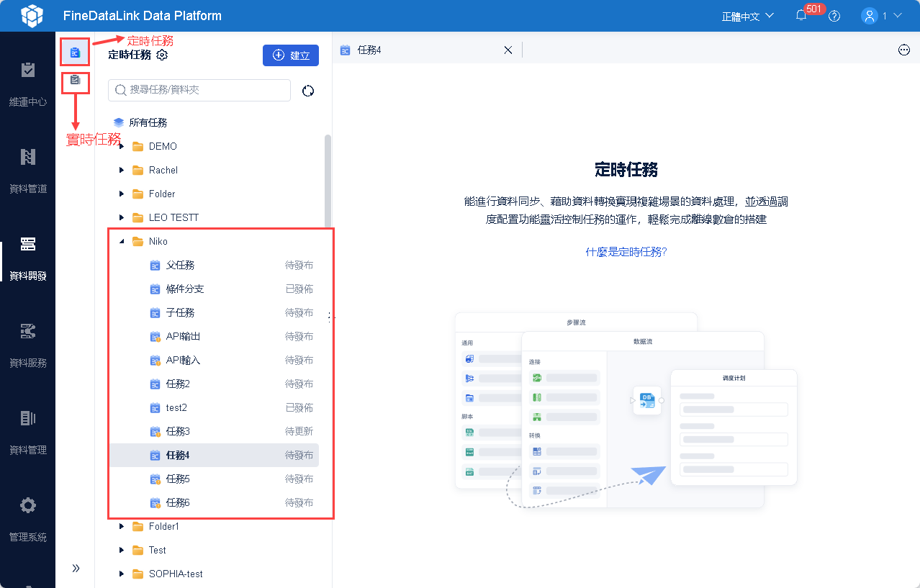Image resolution: width=920 pixels, height=588 pixels.
Task: Go to 資料管理 in sidebar
Action: [27, 432]
